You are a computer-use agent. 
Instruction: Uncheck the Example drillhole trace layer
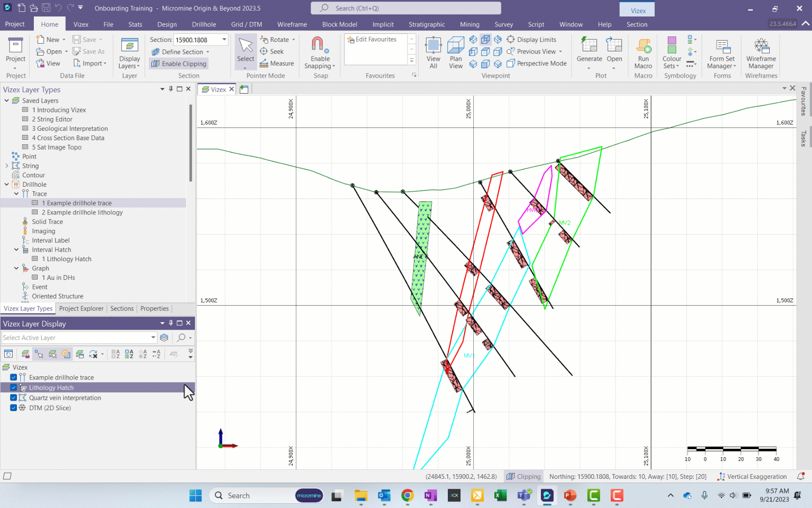(14, 377)
